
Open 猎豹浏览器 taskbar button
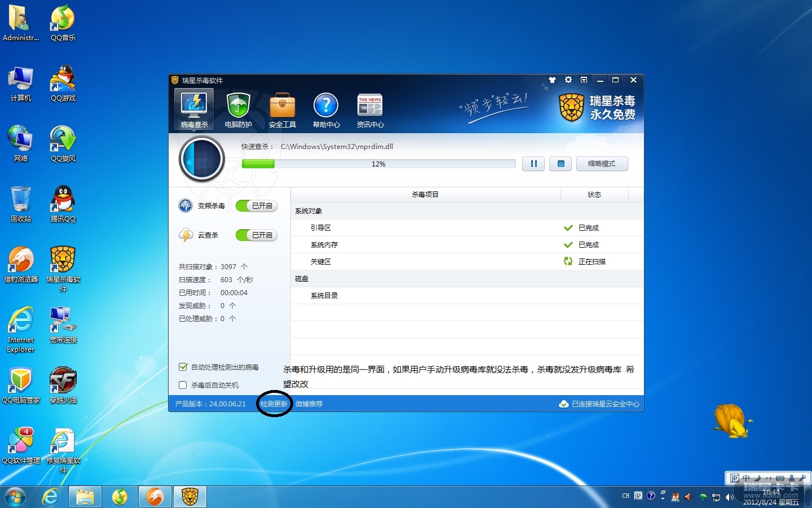pyautogui.click(x=155, y=497)
